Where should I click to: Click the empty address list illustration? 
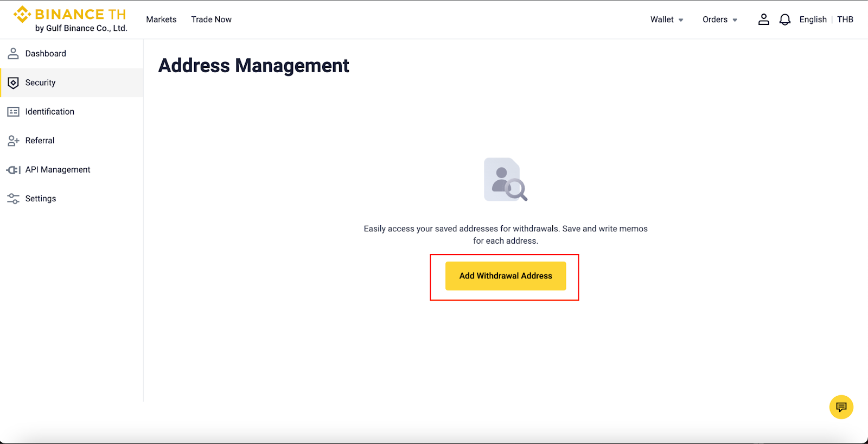[x=505, y=180]
